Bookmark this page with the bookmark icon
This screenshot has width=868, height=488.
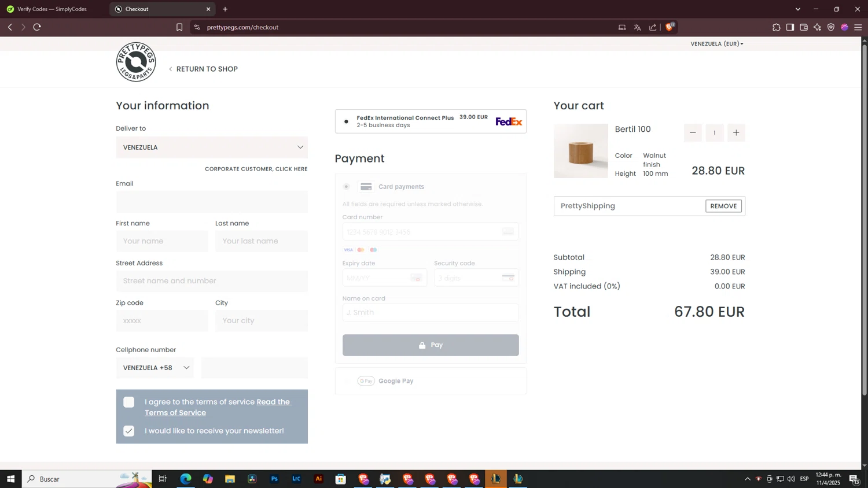(x=179, y=27)
